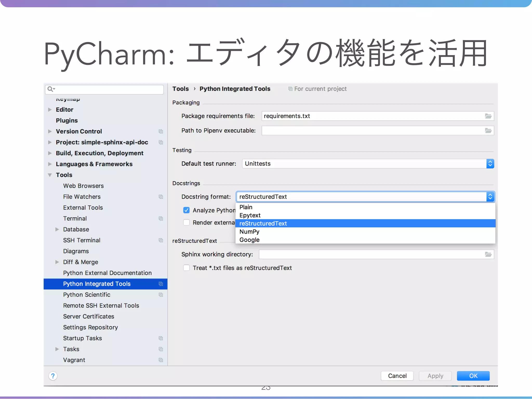Screen dimensions: 532x399
Task: Click project-level icon beside SSH Terminal
Action: tap(161, 241)
